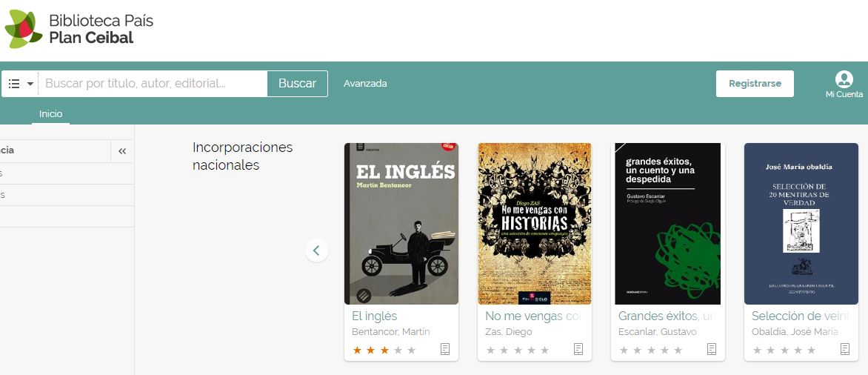This screenshot has height=375, width=868.
Task: Collapse the sidebar with double chevron
Action: pyautogui.click(x=122, y=151)
